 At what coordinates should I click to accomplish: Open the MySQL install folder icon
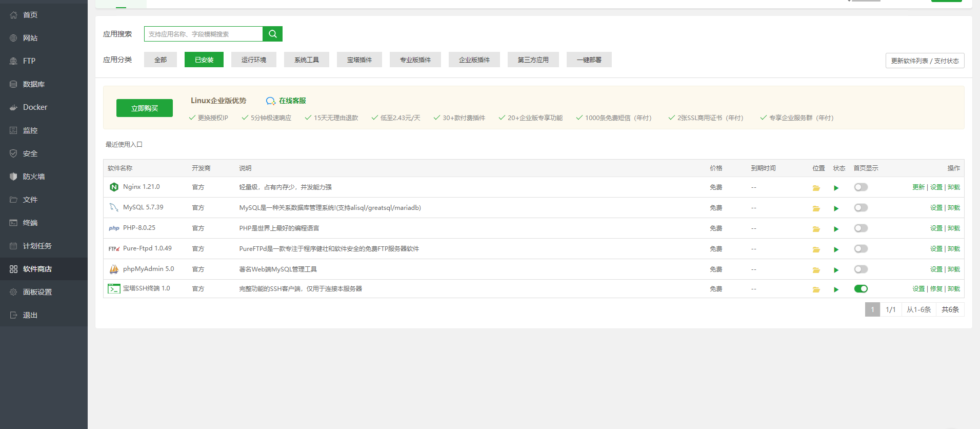point(816,208)
